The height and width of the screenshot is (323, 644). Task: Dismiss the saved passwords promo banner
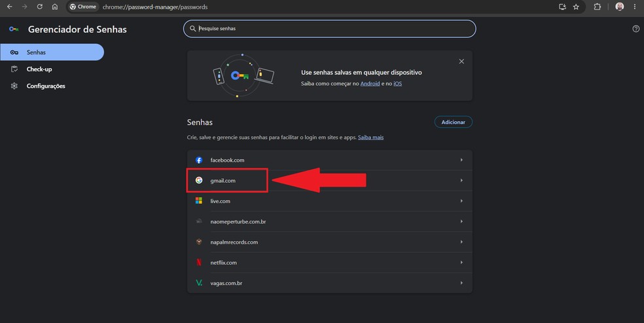461,61
